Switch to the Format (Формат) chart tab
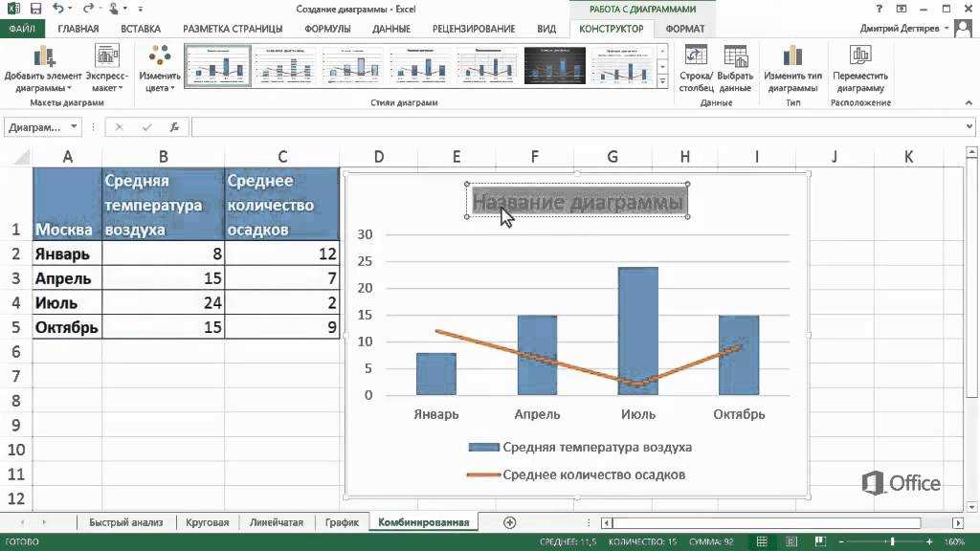This screenshot has width=980, height=551. 685,29
